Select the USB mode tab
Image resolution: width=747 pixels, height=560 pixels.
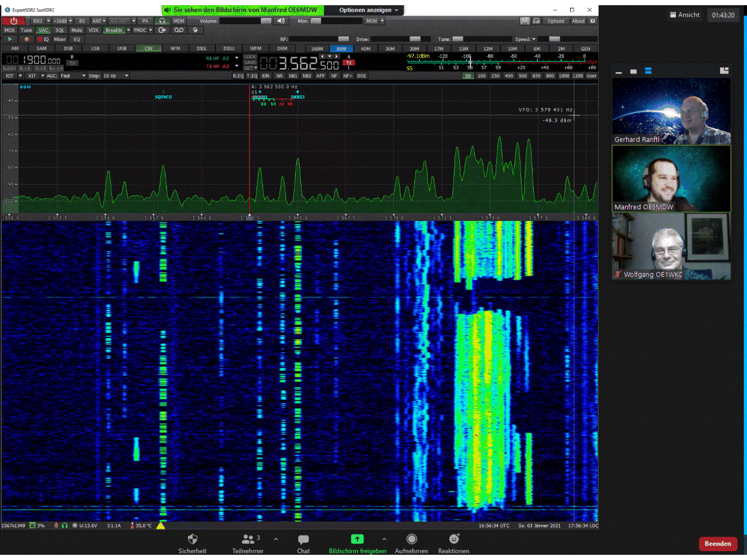122,49
